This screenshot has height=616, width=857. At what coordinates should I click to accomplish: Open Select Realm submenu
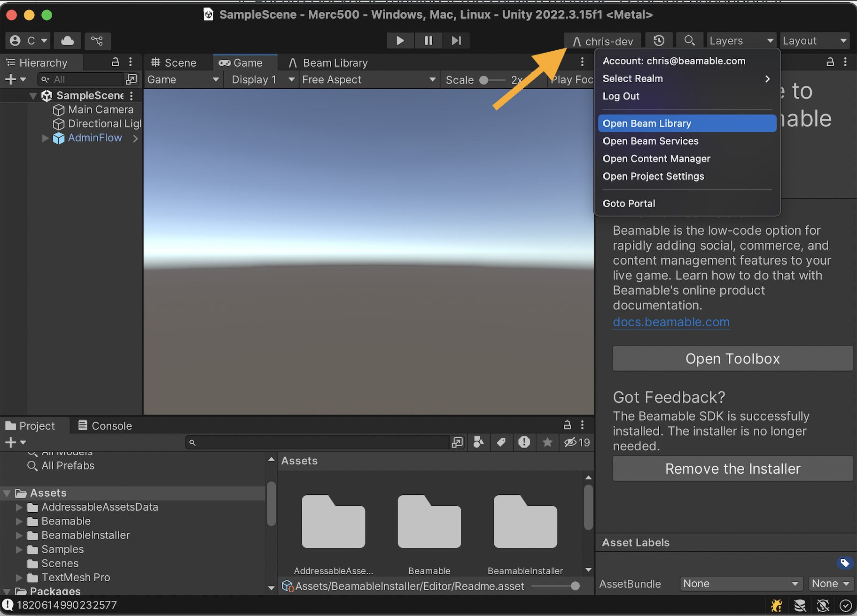click(x=687, y=78)
